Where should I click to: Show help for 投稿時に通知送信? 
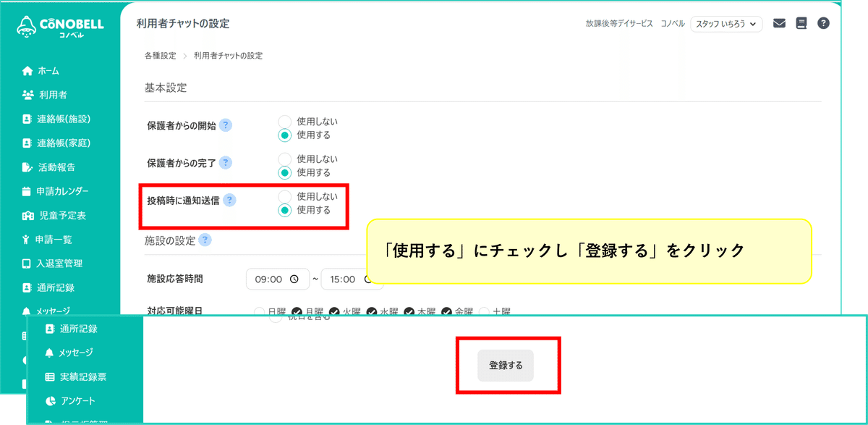229,201
